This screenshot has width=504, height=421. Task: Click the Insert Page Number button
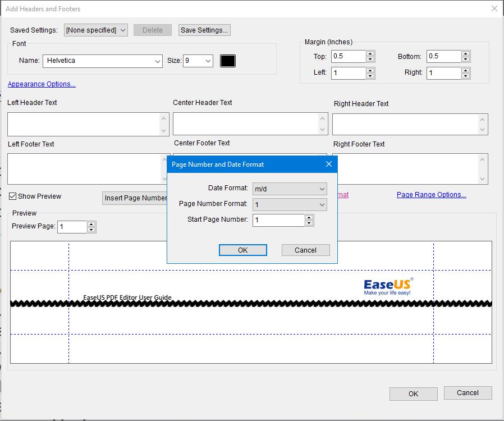135,198
